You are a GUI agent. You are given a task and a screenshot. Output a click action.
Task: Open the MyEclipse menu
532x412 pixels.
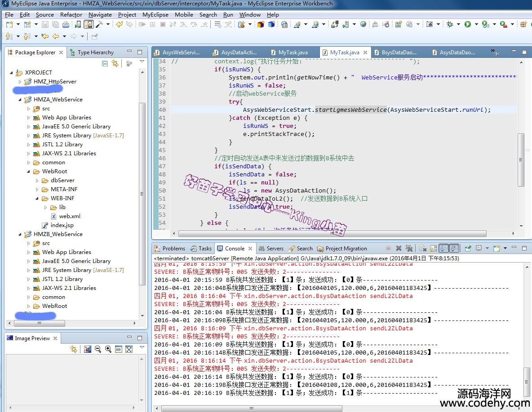[x=155, y=14]
